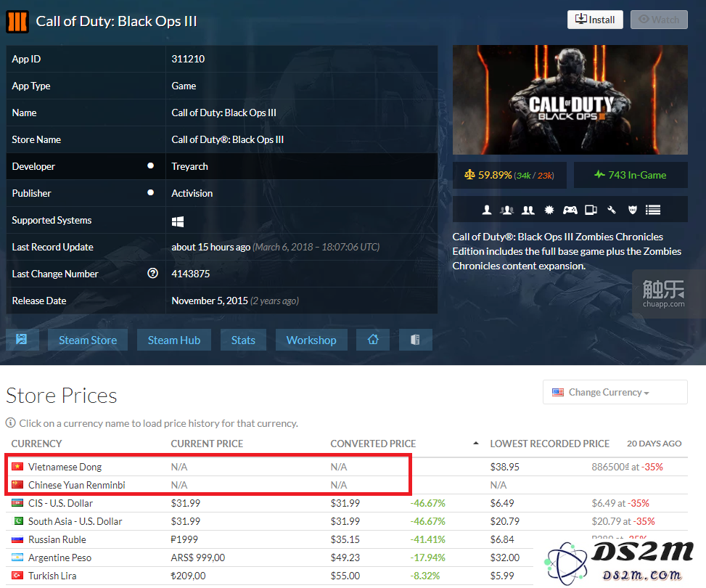
Task: Click the ₽1999 current price cell
Action: 184,539
